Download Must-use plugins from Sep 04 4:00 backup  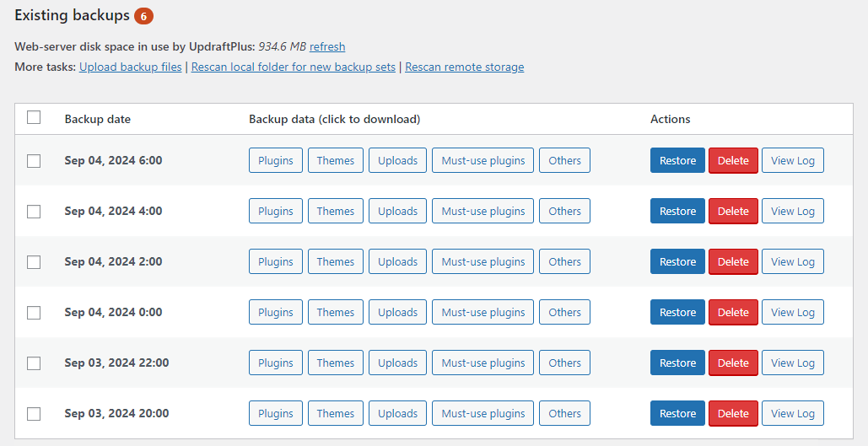[x=483, y=211]
